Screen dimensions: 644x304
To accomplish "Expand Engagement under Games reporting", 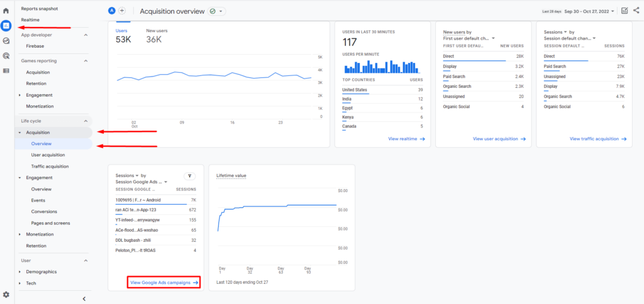I will tap(19, 95).
